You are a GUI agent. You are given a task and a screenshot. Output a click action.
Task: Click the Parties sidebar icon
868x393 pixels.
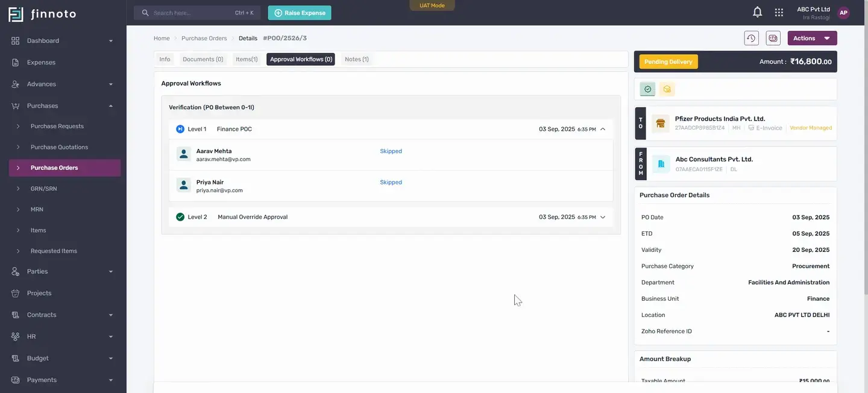tap(16, 271)
